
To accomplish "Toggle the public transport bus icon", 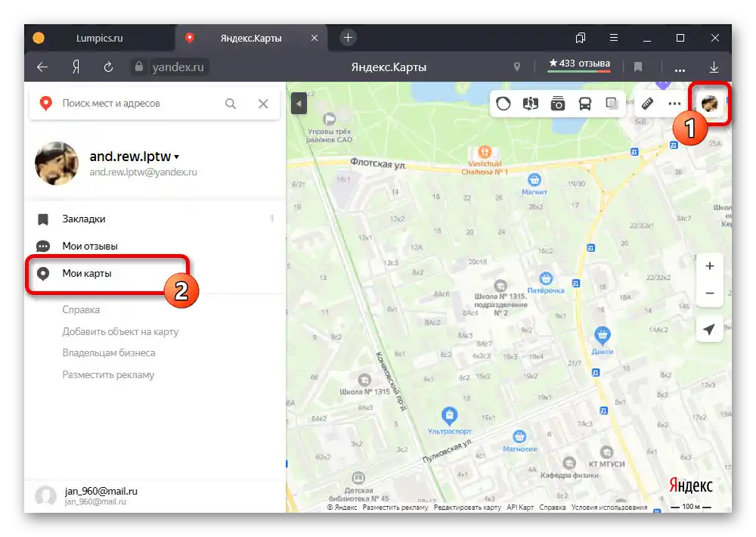I will [585, 104].
